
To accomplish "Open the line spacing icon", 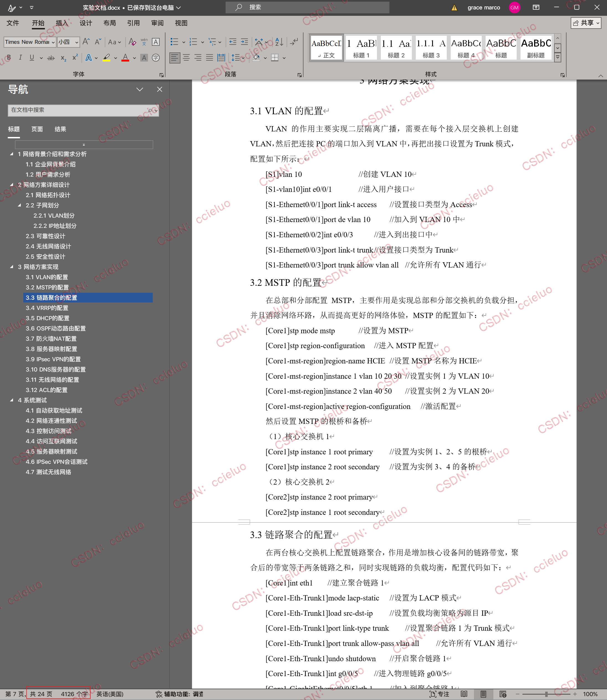I will pyautogui.click(x=235, y=58).
